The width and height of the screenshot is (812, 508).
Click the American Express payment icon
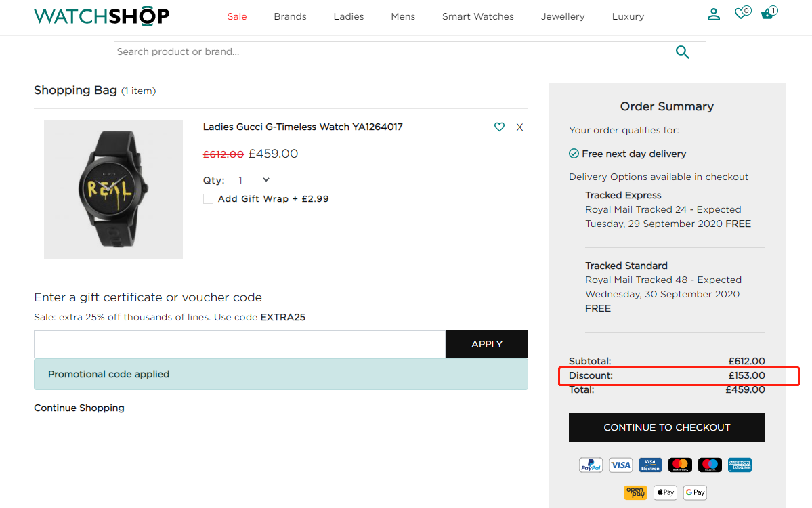pyautogui.click(x=740, y=465)
